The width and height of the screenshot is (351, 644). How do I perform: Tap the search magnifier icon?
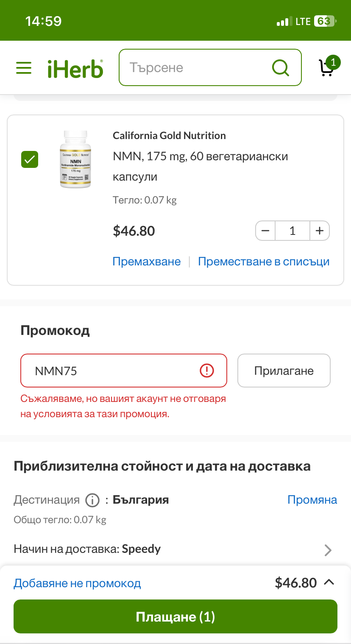[280, 67]
